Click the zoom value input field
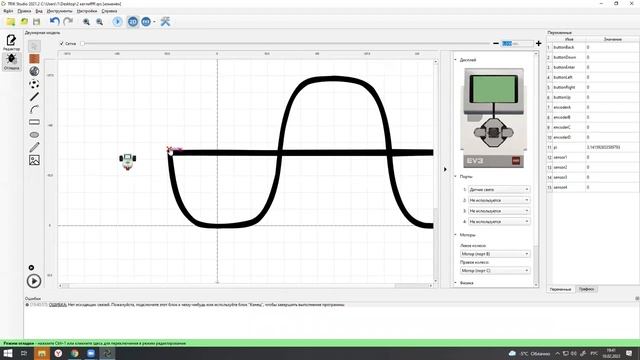This screenshot has width=640, height=360. coord(517,43)
